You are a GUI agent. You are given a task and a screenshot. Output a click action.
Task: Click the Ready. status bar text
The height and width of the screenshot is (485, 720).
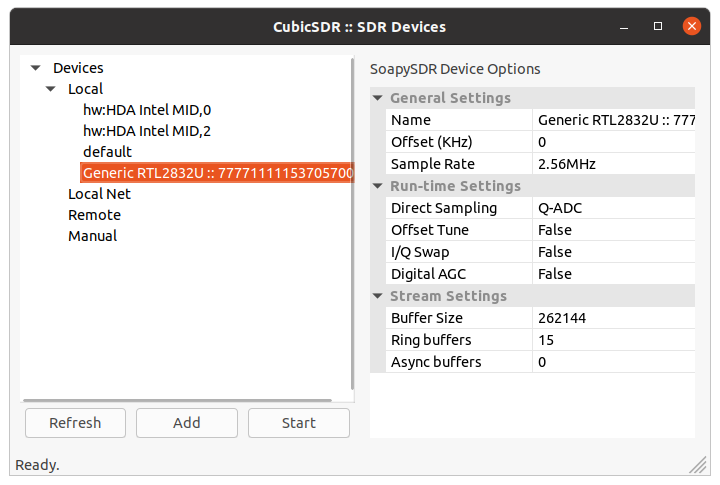(38, 465)
